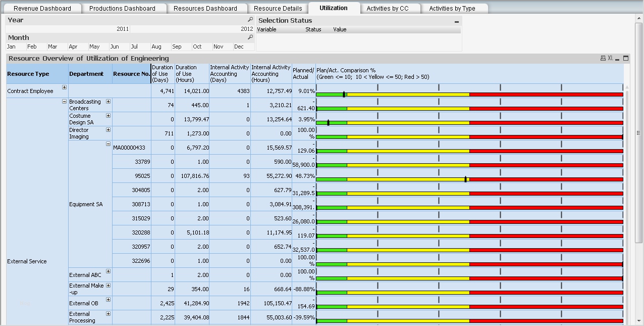Select Aug in the Month filter
This screenshot has width=644, height=326.
point(156,46)
